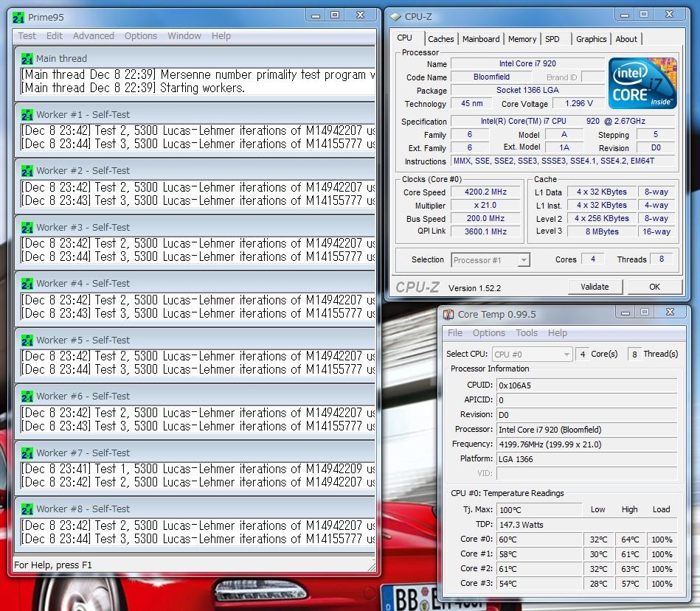This screenshot has height=611, width=700.
Task: Switch to the Memory tab in CPU-Z
Action: [522, 39]
